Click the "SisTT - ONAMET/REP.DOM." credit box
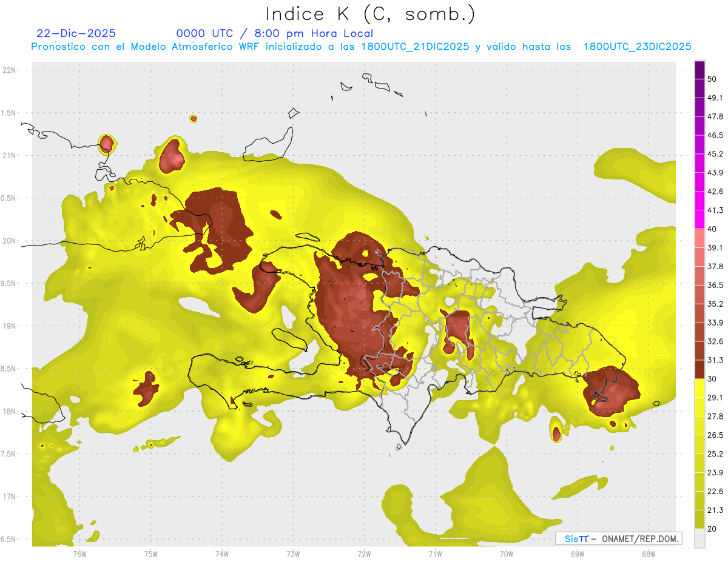The width and height of the screenshot is (728, 562). (619, 538)
